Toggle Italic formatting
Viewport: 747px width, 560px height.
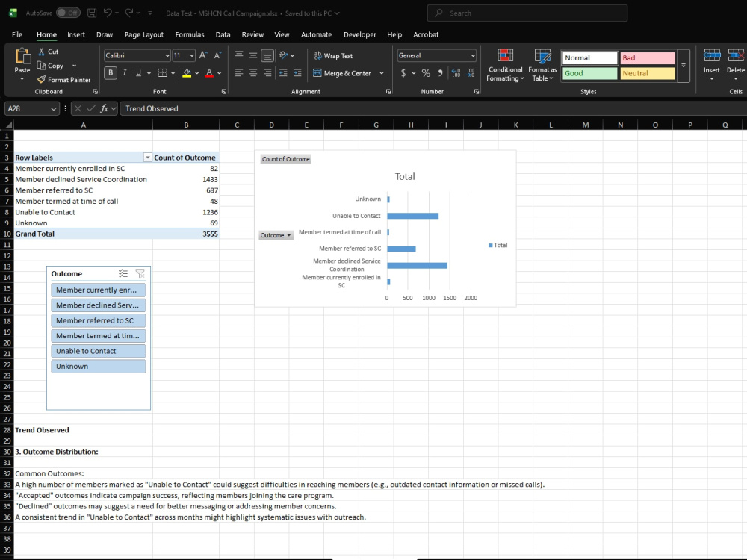pos(125,73)
